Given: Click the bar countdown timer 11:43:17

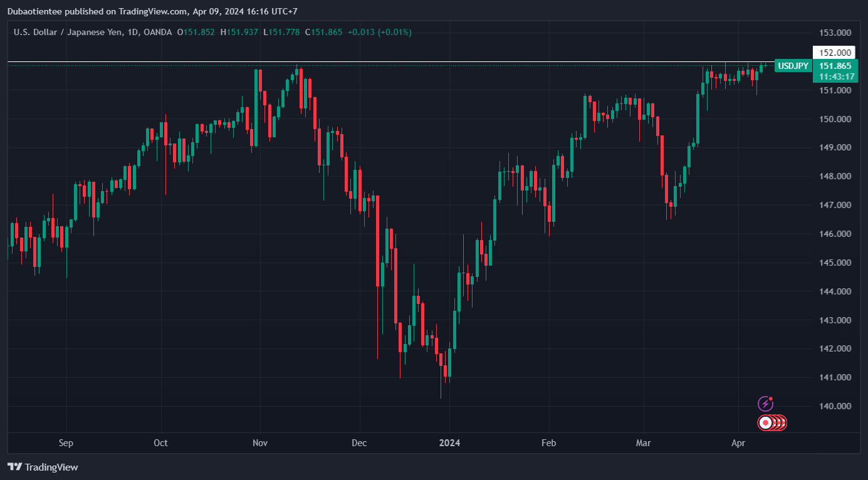Looking at the screenshot, I should point(837,76).
